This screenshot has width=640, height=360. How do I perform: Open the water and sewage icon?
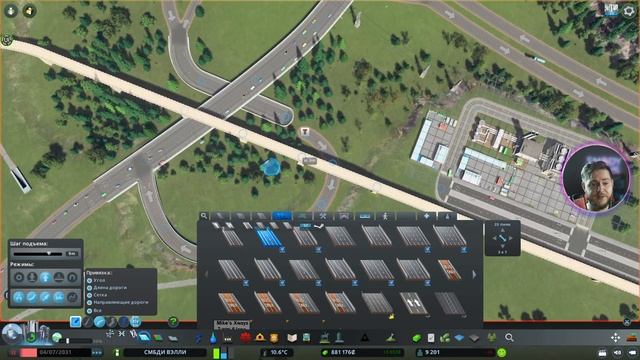click(x=213, y=338)
